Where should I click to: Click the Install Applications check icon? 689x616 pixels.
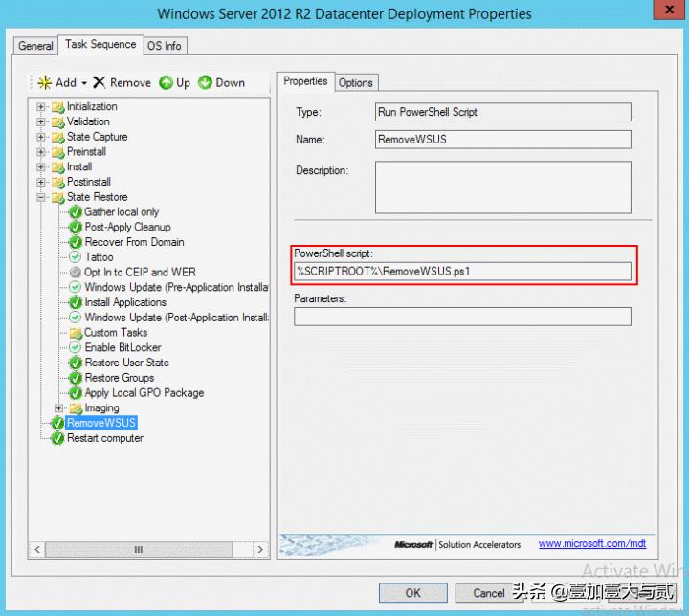76,302
